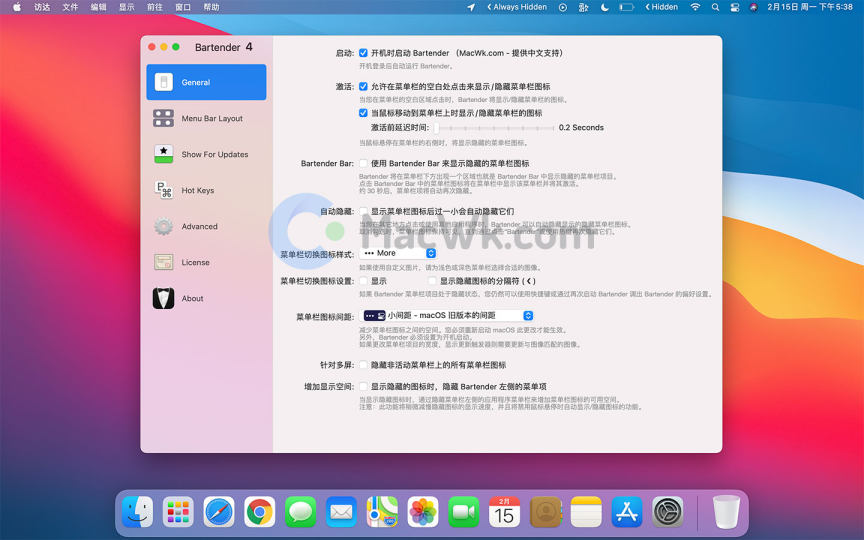Enable the 显示 toggle icon checkbox
864x540 pixels.
coord(363,281)
